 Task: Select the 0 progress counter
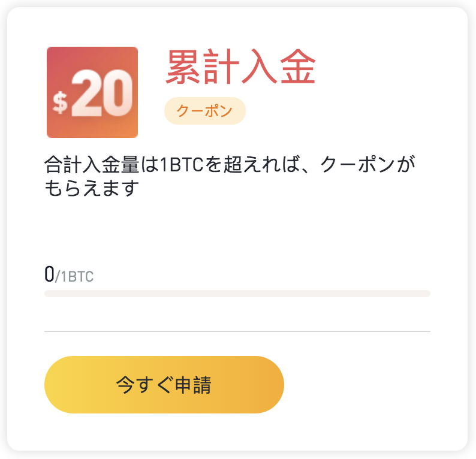coord(49,274)
